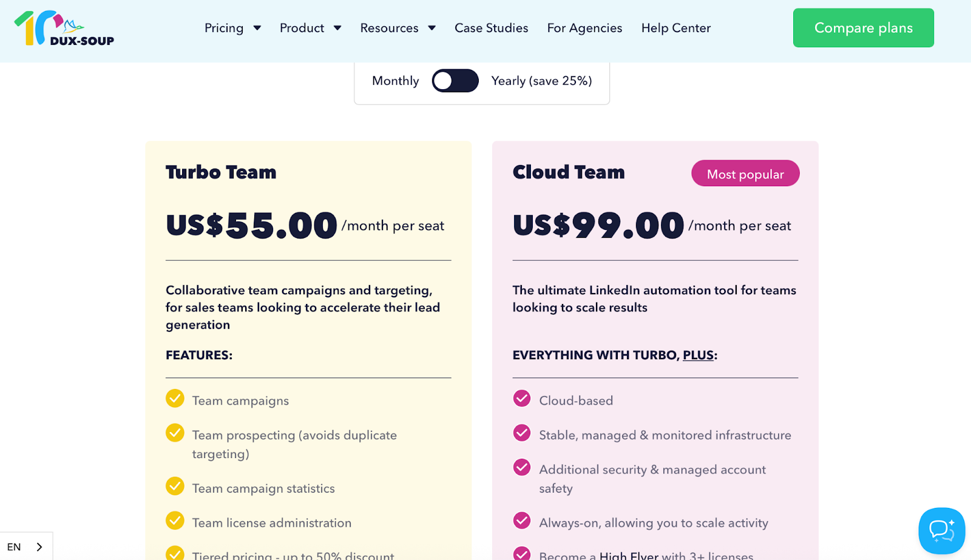Click the Compare plans button

[x=863, y=27]
